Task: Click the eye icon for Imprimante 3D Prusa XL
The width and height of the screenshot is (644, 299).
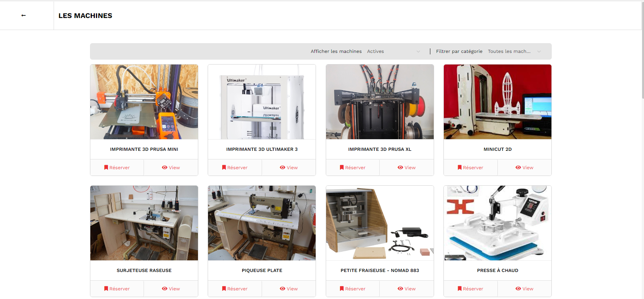Action: (x=400, y=167)
